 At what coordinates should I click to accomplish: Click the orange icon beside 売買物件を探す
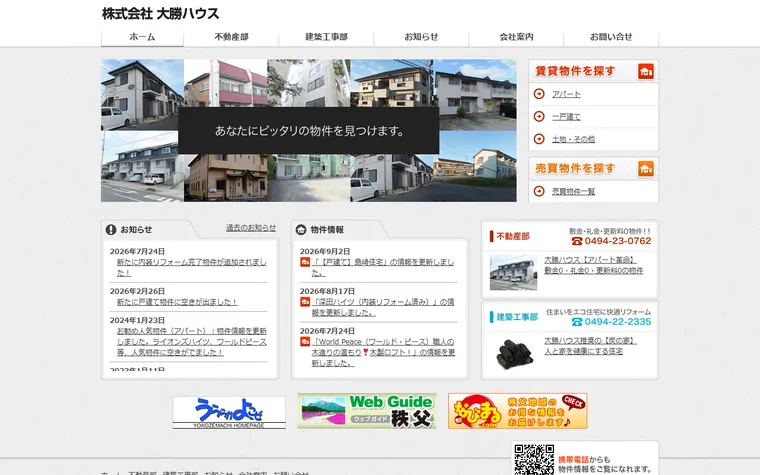pos(646,169)
